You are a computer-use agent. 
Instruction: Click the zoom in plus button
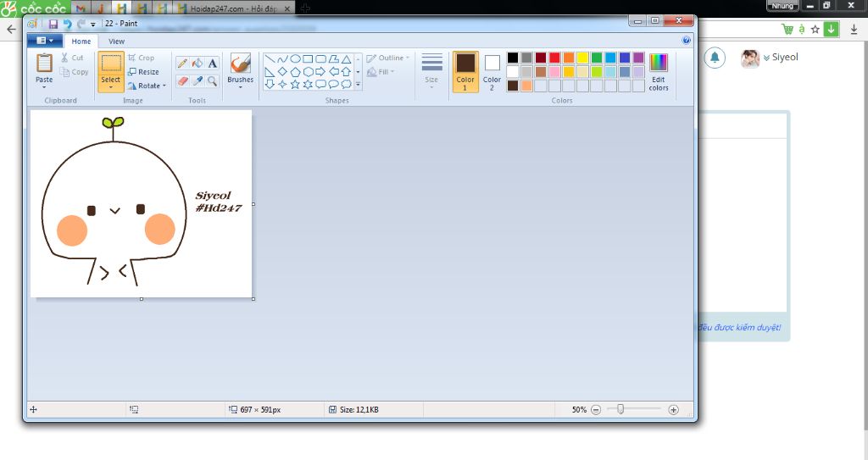point(673,410)
